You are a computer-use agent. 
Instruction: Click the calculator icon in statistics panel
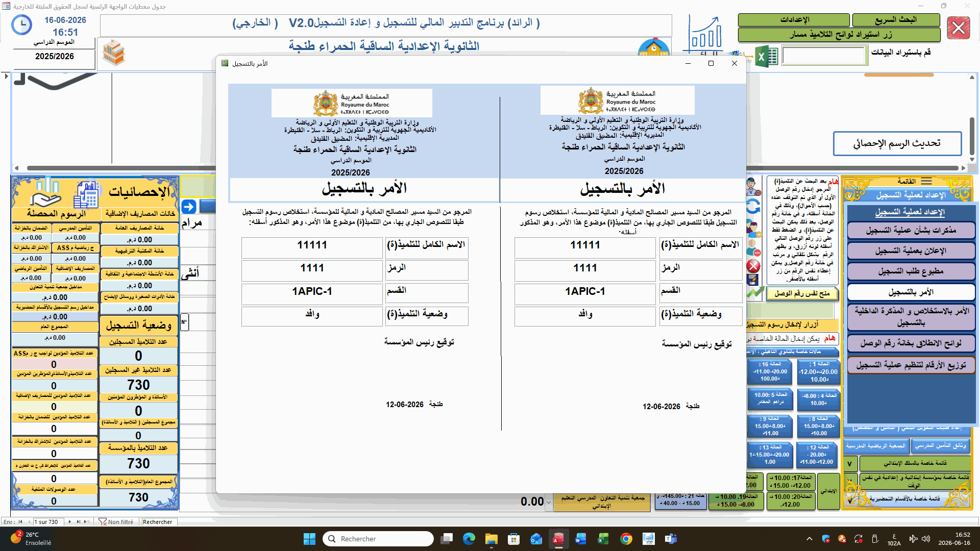(87, 195)
